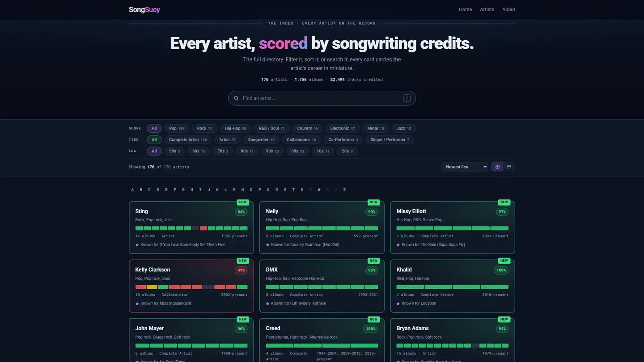Open the Sting artist card
The width and height of the screenshot is (644, 362).
[191, 227]
